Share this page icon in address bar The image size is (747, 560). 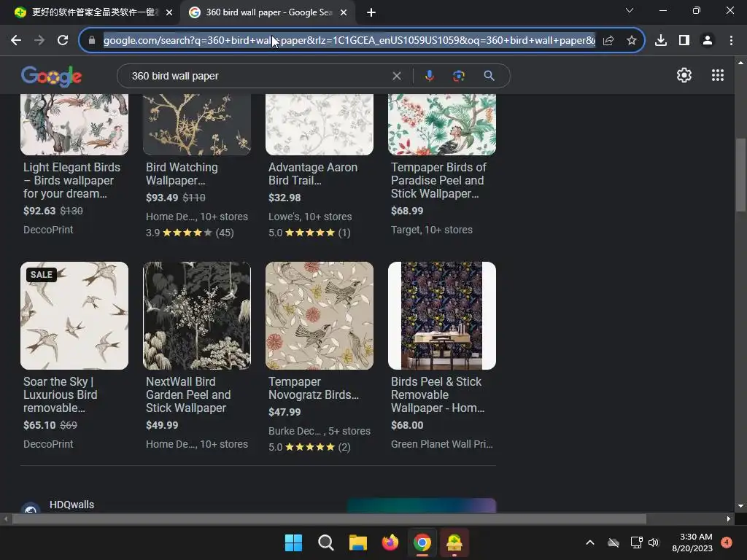click(x=608, y=41)
